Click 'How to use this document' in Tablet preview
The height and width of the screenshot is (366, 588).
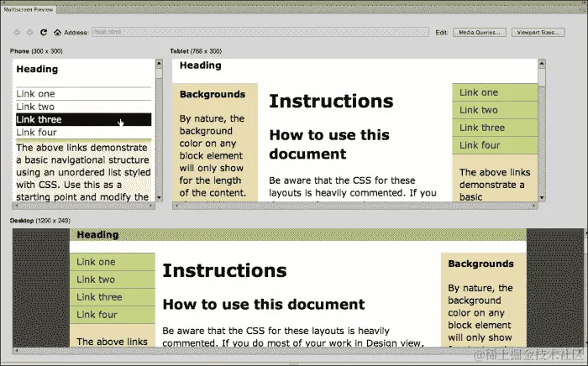(x=329, y=144)
